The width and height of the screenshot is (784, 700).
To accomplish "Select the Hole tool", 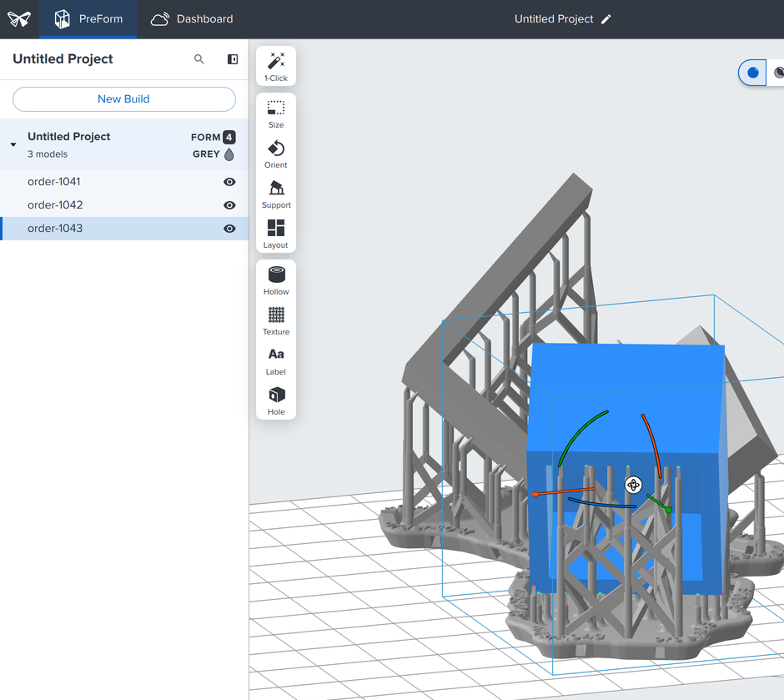I will pyautogui.click(x=276, y=401).
